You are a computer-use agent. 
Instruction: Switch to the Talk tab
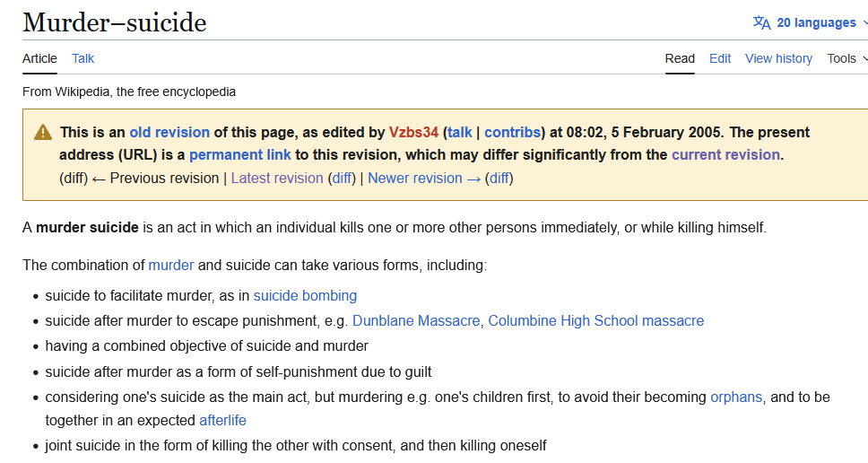[x=83, y=58]
